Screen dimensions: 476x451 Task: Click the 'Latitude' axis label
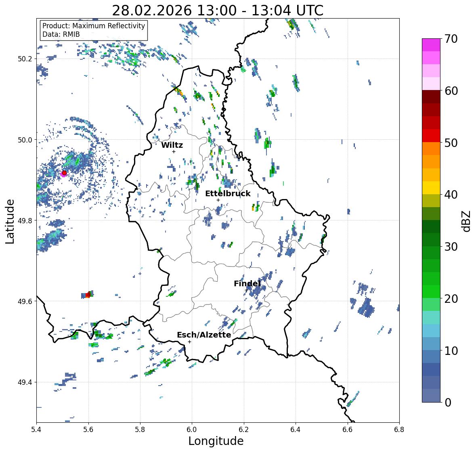[x=10, y=221]
